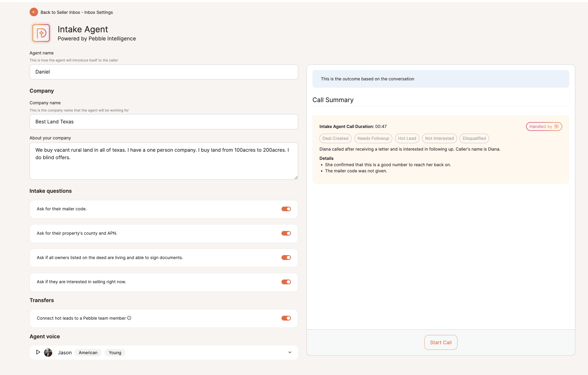Select the Deal Created tag
The height and width of the screenshot is (375, 588).
(x=335, y=138)
